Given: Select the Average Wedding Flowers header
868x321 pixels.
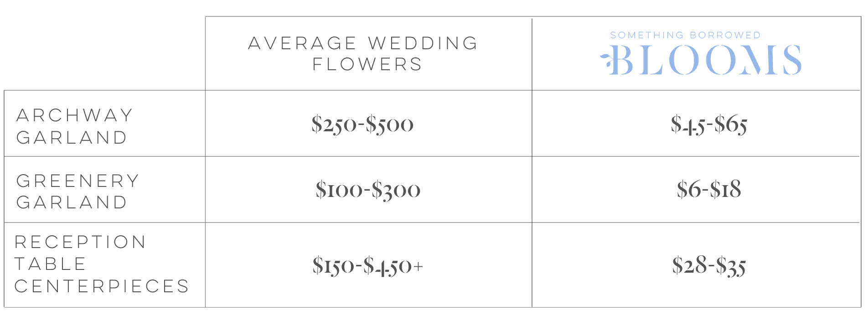Looking at the screenshot, I should tap(363, 53).
